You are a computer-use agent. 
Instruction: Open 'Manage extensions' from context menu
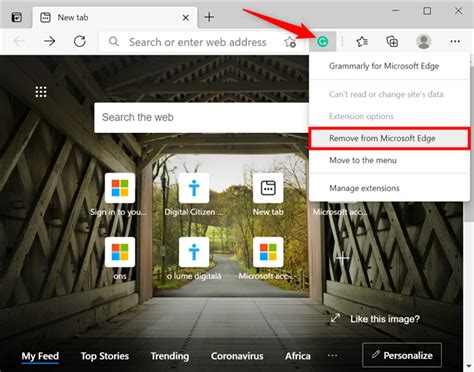[x=389, y=188]
